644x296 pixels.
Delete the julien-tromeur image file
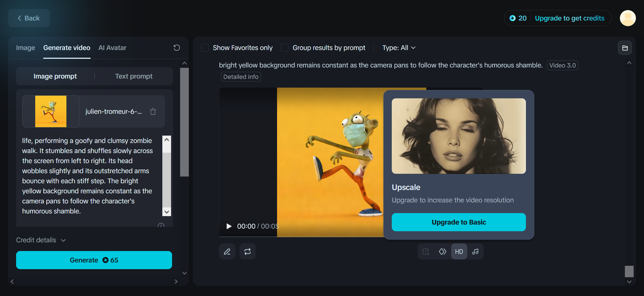point(153,111)
